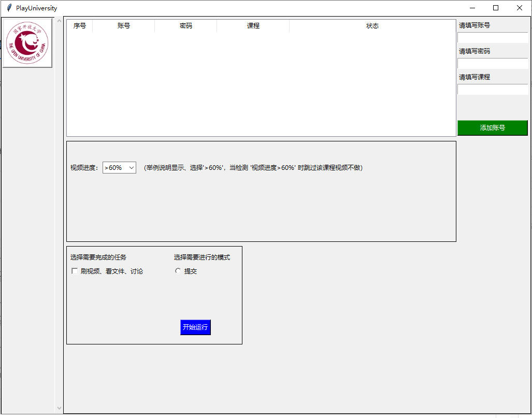
Task: Click the 选择需要完成的任务 label
Action: [x=98, y=257]
